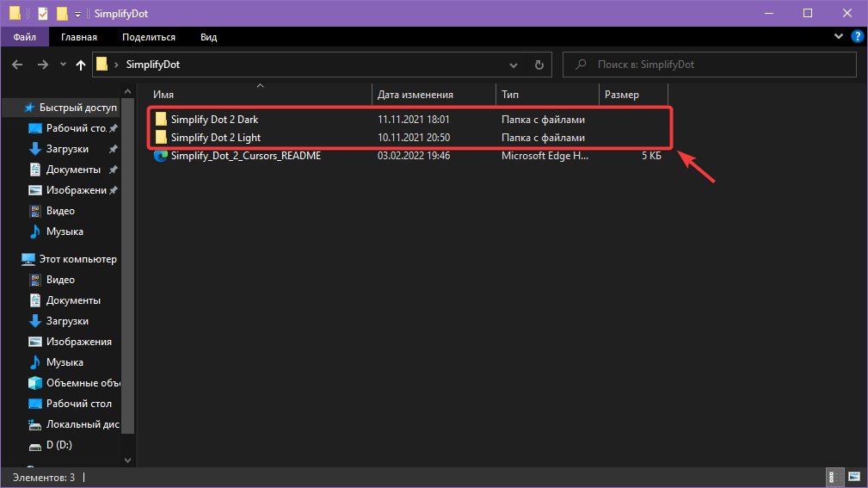868x488 pixels.
Task: Click the 5 КБ size cell
Action: pos(651,156)
